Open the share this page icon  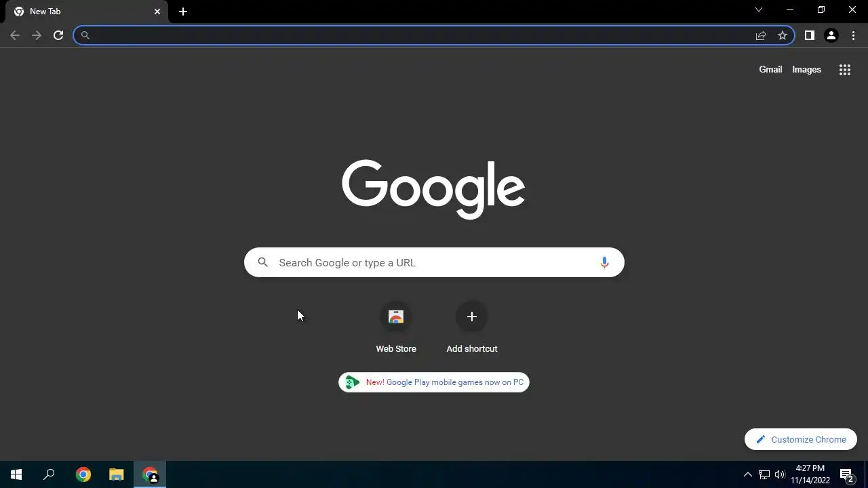click(x=761, y=35)
